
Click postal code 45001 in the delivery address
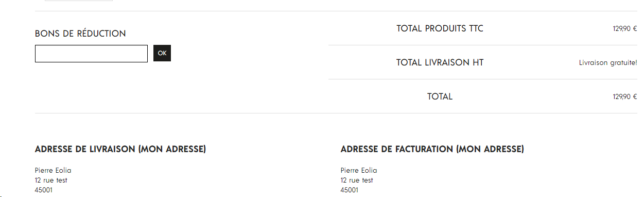point(44,190)
